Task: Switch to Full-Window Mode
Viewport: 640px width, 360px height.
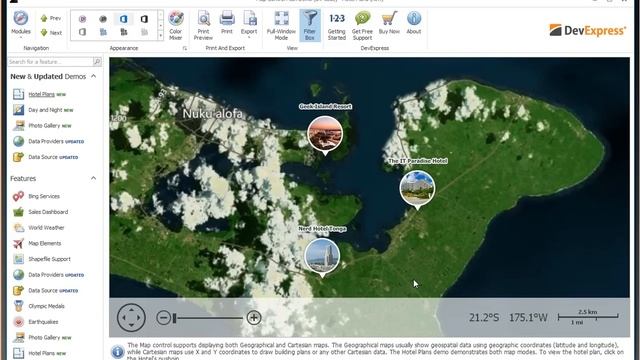Action: coord(281,25)
